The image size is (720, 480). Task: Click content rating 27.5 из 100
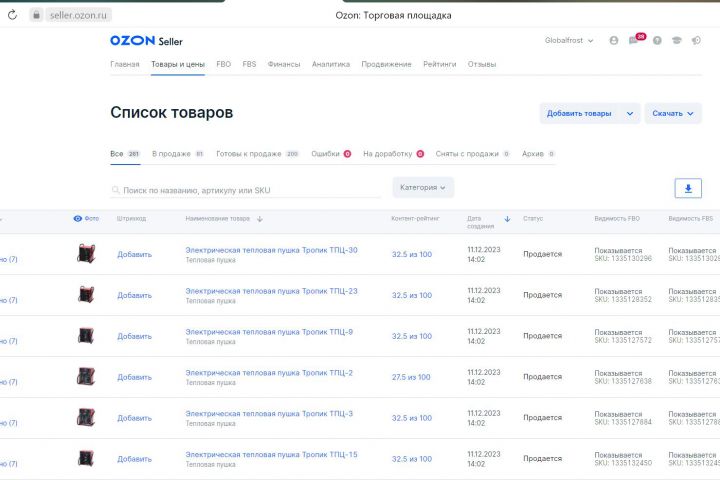click(x=411, y=377)
